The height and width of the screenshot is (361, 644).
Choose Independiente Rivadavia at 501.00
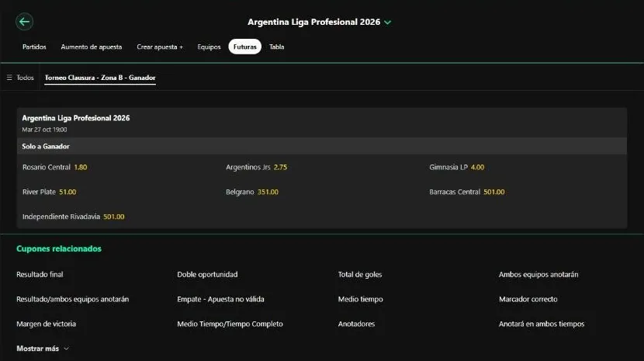pyautogui.click(x=73, y=217)
